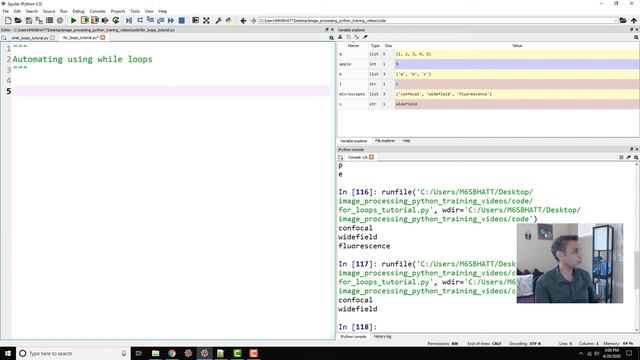This screenshot has width=640, height=360.
Task: Change to the parent directory
Action: coord(633,20)
